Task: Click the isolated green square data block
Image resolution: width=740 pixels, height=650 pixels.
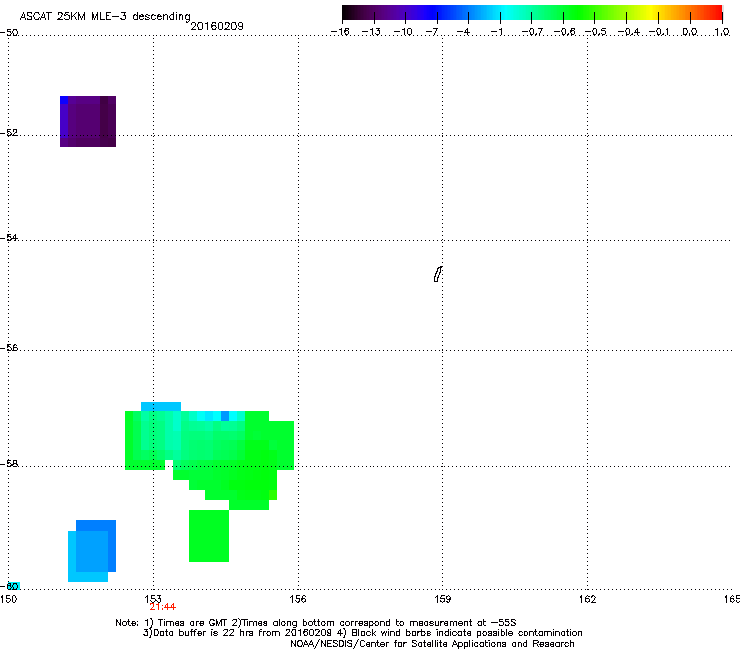Action: (209, 536)
